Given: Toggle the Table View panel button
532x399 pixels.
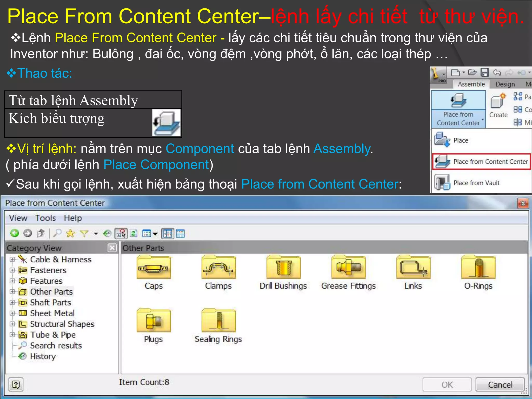Looking at the screenshot, I should point(180,234).
